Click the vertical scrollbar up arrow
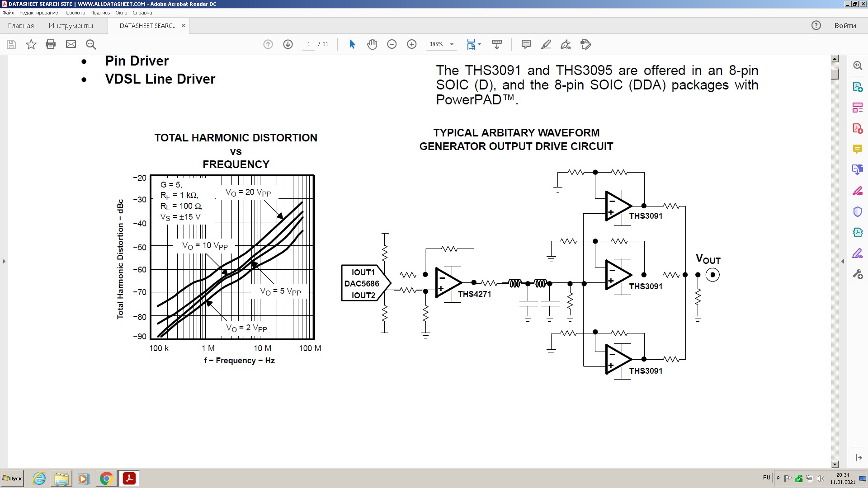 click(x=835, y=59)
